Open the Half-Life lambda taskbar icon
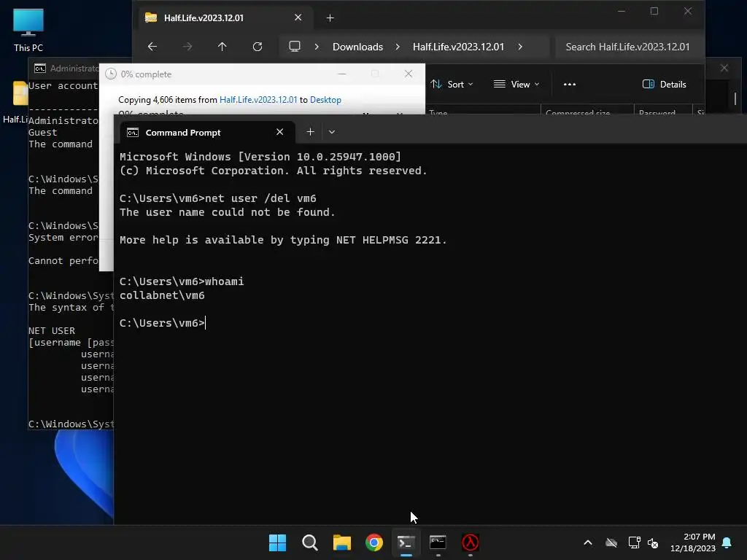 pos(471,542)
